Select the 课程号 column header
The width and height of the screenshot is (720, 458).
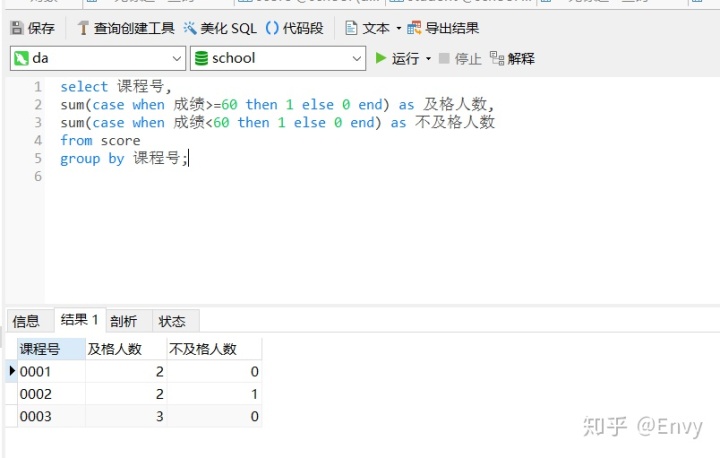point(51,349)
